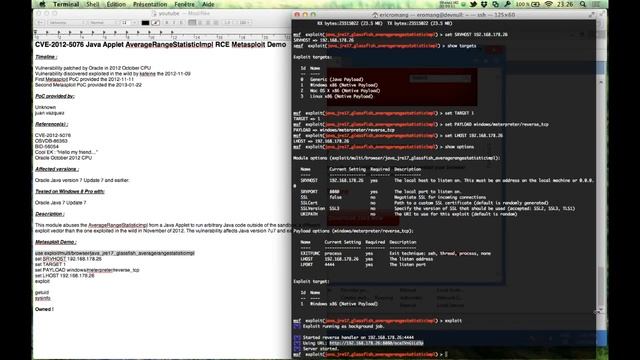Open the Fenêtre menu

point(184,4)
